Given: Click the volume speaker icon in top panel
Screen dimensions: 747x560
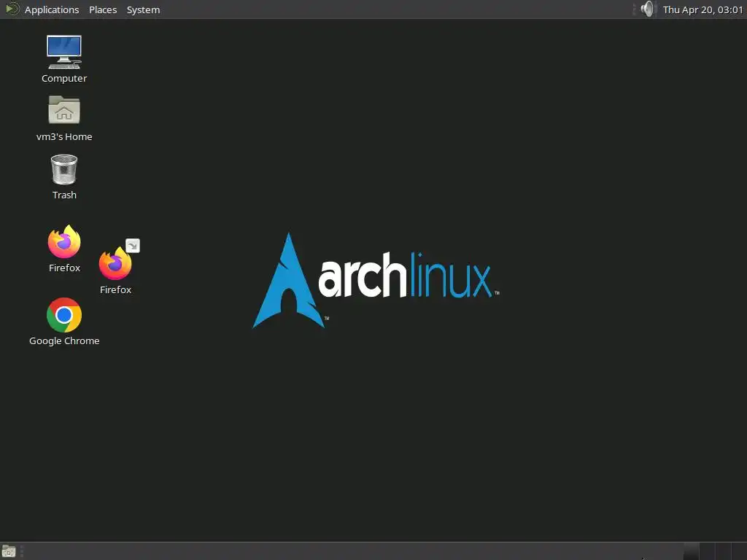Looking at the screenshot, I should pos(648,9).
